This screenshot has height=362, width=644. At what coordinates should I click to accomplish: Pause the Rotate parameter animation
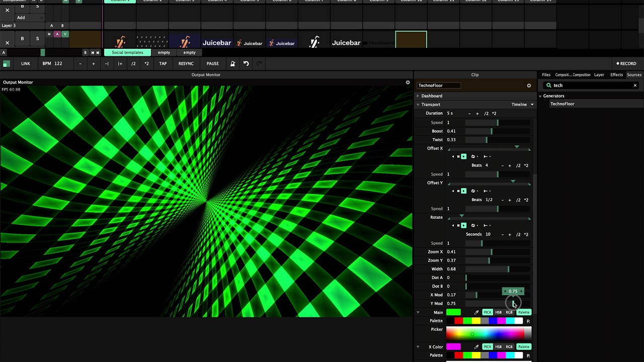[x=458, y=225]
